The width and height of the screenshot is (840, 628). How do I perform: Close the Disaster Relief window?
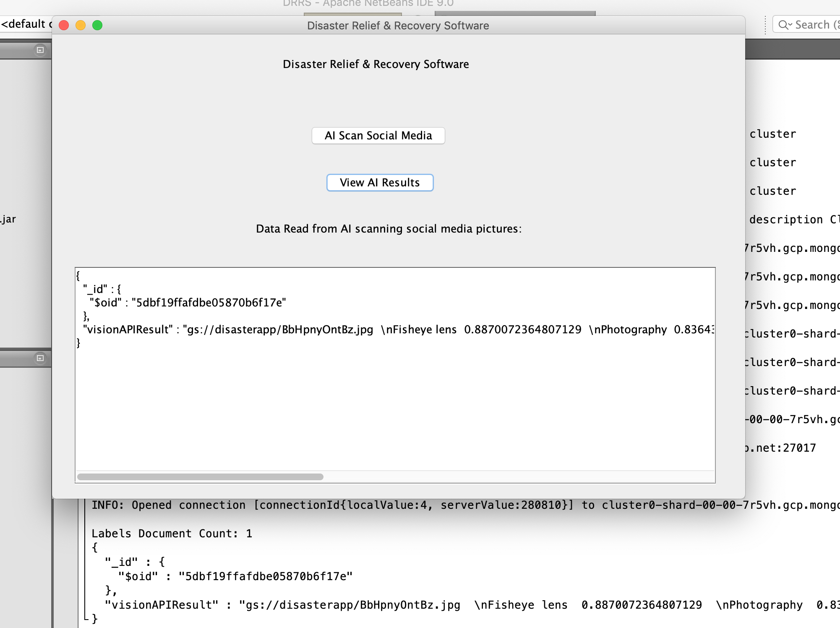click(64, 25)
